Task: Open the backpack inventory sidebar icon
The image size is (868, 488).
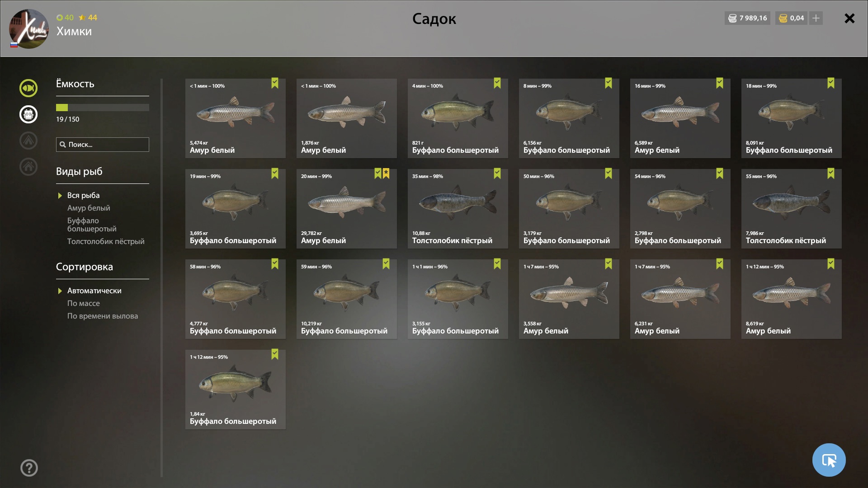Action: point(28,114)
